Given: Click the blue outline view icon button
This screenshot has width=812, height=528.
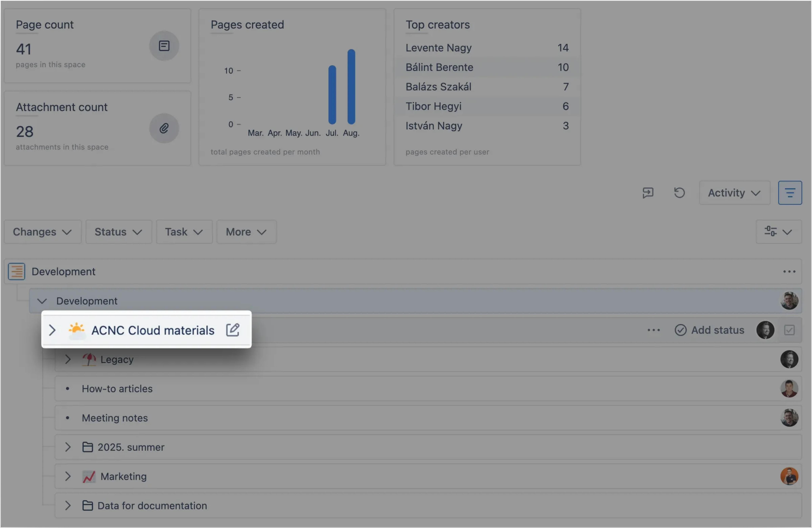Looking at the screenshot, I should click(x=790, y=193).
